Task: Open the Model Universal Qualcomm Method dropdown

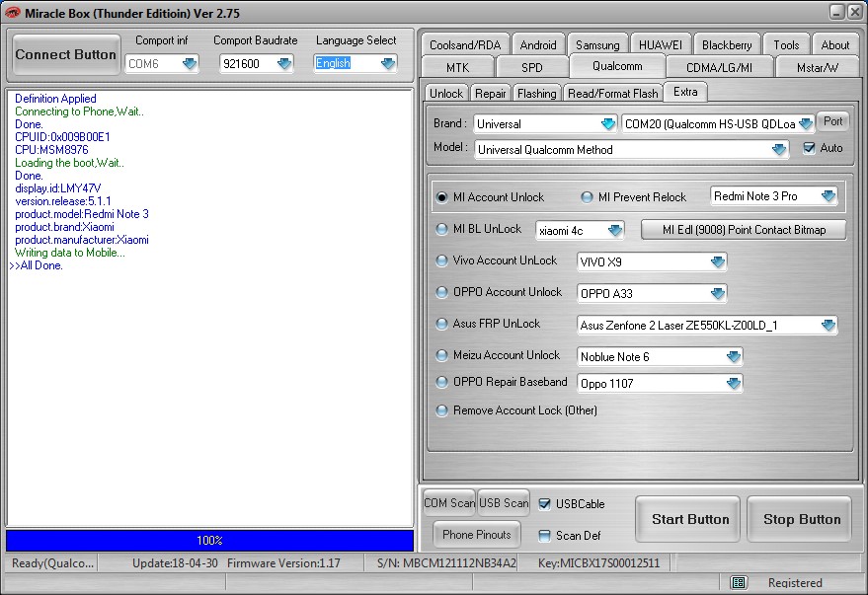Action: pyautogui.click(x=779, y=149)
